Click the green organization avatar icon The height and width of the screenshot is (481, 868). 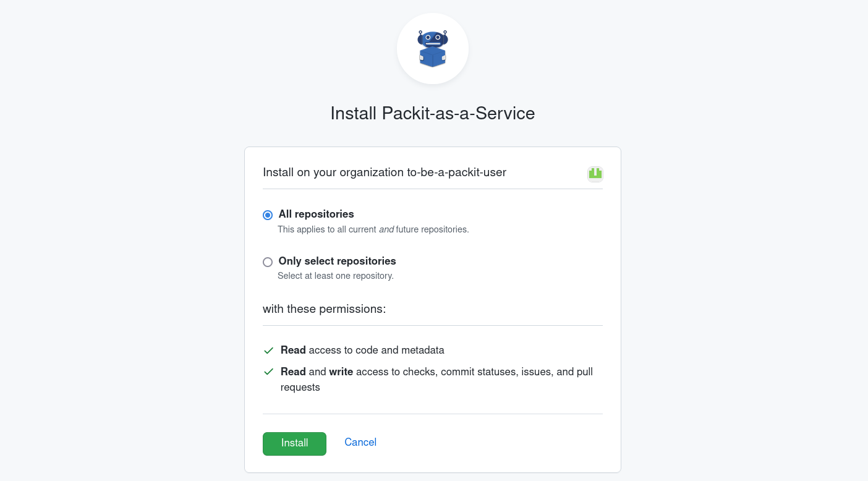pyautogui.click(x=595, y=174)
